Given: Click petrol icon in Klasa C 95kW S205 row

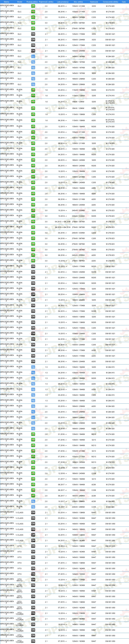Looking at the screenshot, I should point(33,102).
